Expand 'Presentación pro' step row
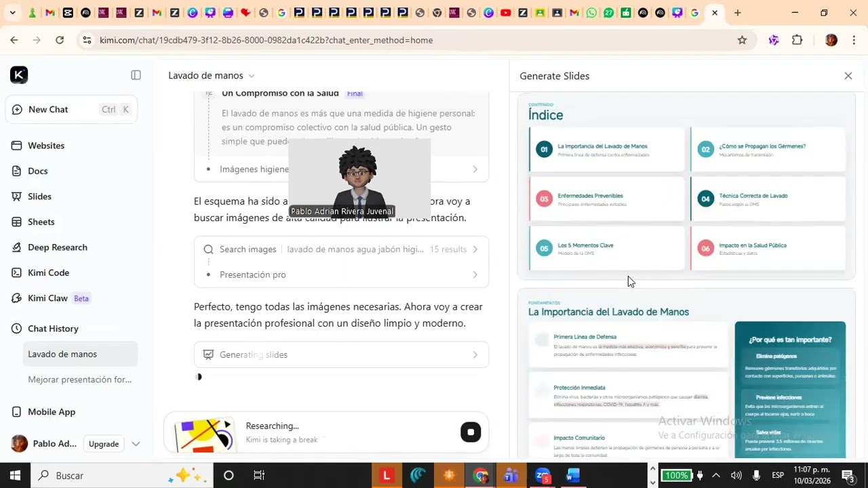The image size is (868, 488). [342, 274]
